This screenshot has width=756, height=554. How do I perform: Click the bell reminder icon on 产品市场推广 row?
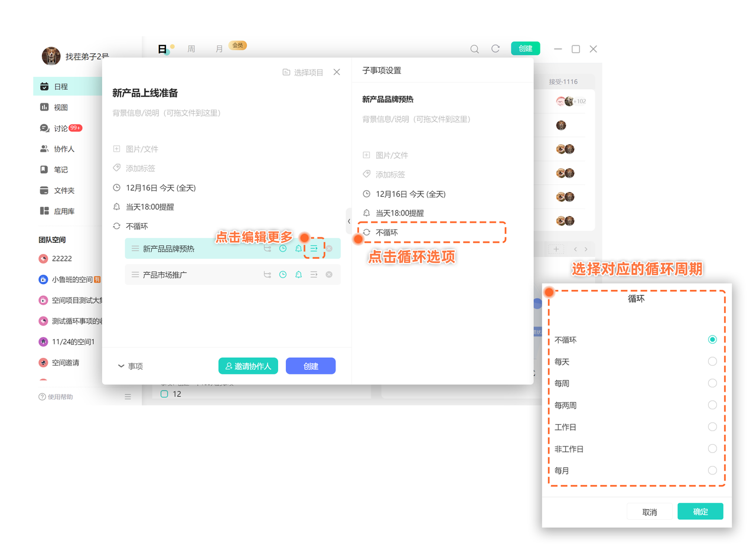coord(298,275)
